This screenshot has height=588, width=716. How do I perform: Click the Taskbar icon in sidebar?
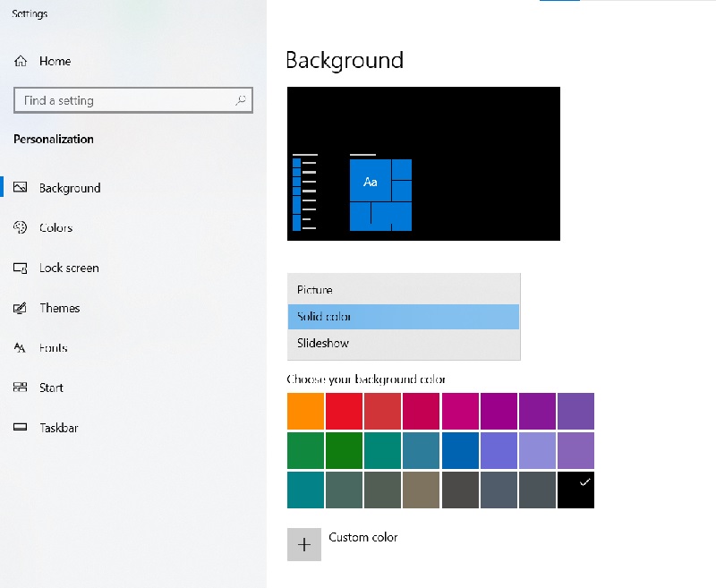tap(21, 428)
